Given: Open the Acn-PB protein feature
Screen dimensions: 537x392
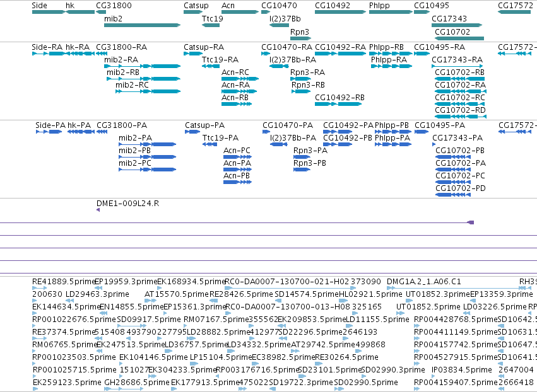Looking at the screenshot, I should tap(237, 182).
